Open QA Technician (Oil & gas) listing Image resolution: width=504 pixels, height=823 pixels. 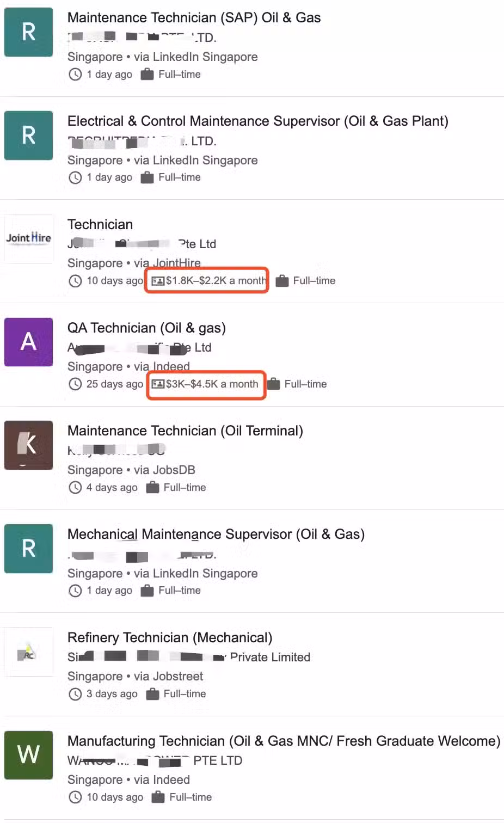pyautogui.click(x=146, y=328)
